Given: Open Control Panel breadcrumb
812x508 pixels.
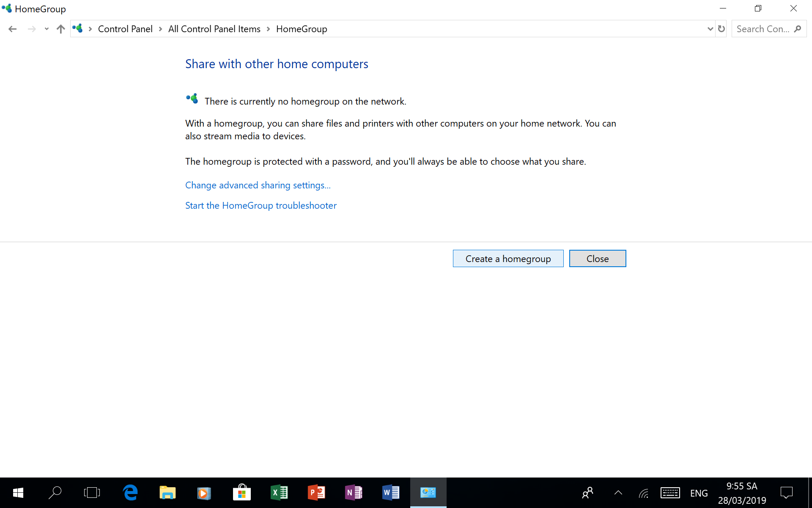Looking at the screenshot, I should click(125, 29).
